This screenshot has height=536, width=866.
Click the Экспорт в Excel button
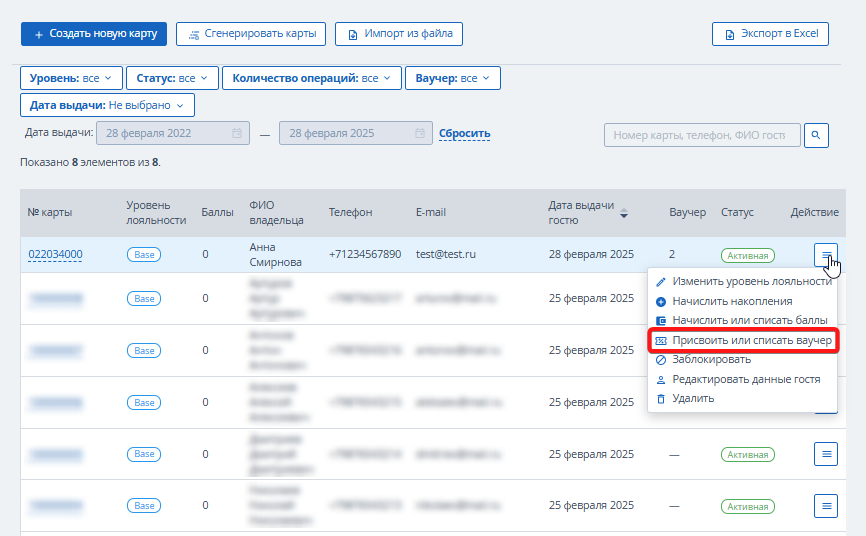(x=770, y=34)
